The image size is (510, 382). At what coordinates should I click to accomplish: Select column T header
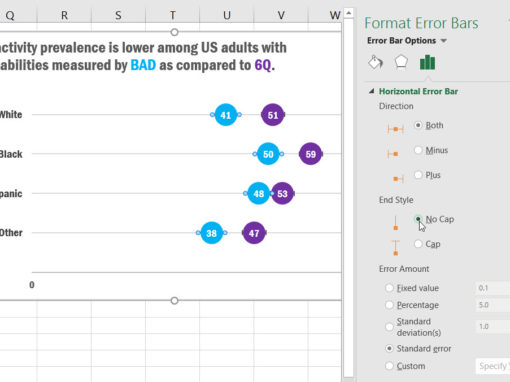pos(173,15)
